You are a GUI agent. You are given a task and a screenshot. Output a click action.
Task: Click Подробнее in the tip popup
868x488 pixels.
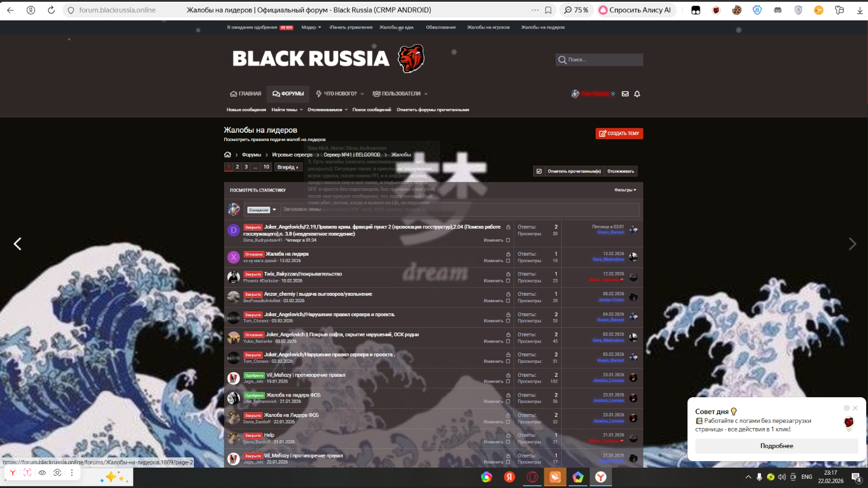tap(777, 446)
